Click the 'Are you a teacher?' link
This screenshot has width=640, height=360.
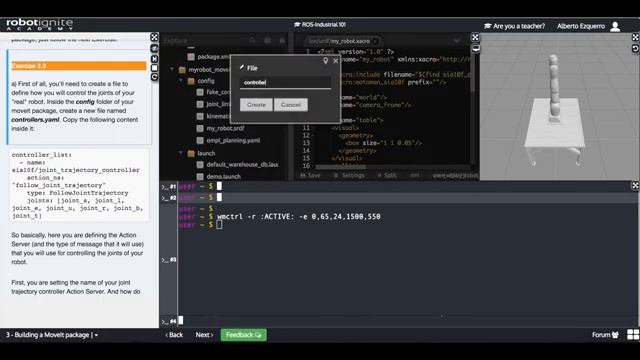[x=515, y=26]
